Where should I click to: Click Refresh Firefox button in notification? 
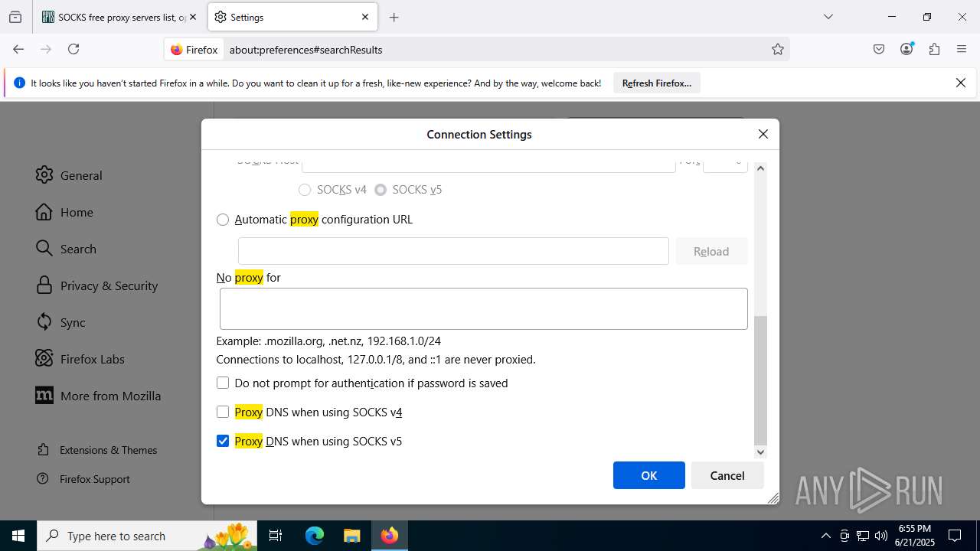[x=657, y=83]
